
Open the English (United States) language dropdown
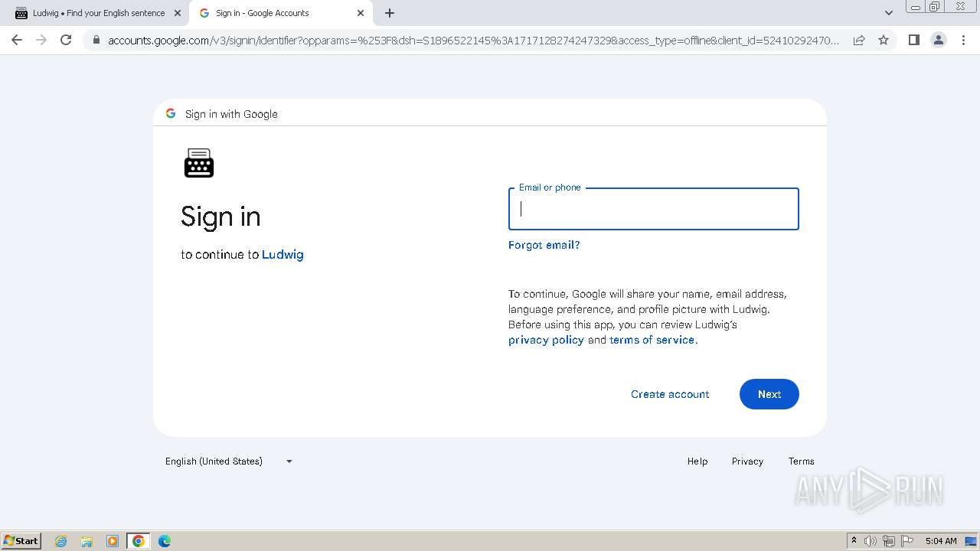[229, 461]
